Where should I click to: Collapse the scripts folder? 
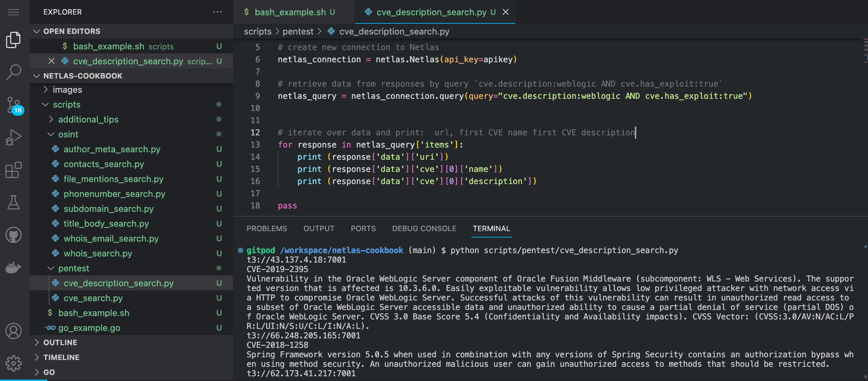point(66,105)
